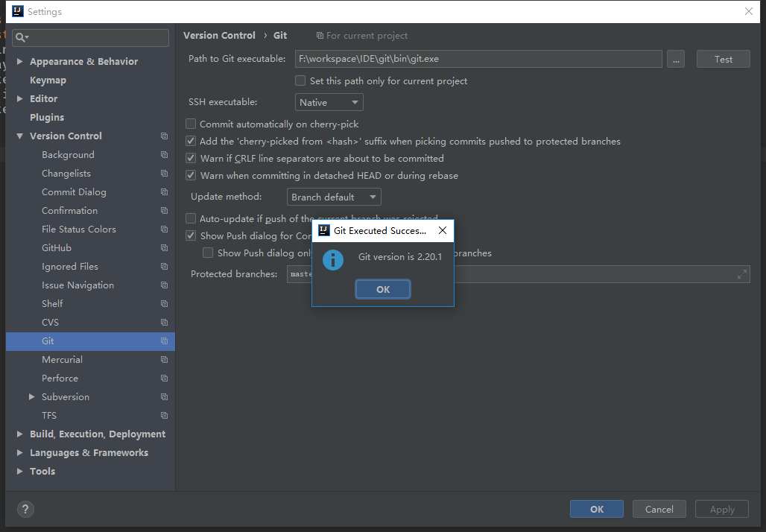Screen dimensions: 766x532
Task: Uncheck Warn if CRLF line separators option
Action: [191, 159]
